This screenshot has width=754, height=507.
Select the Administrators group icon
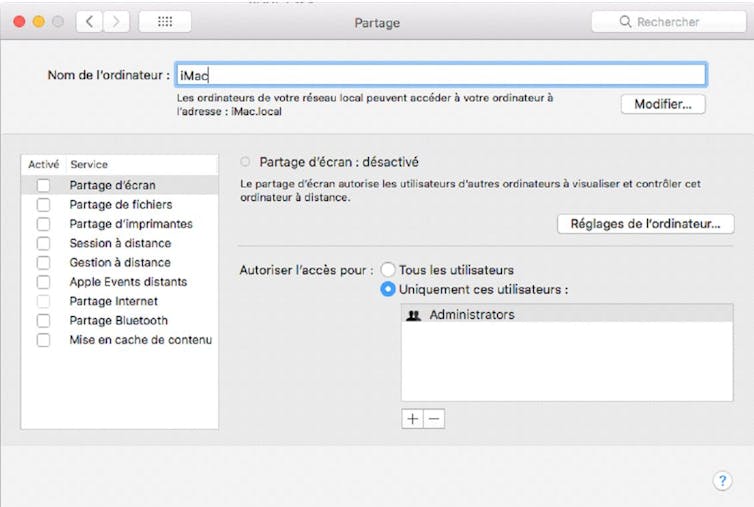[414, 315]
